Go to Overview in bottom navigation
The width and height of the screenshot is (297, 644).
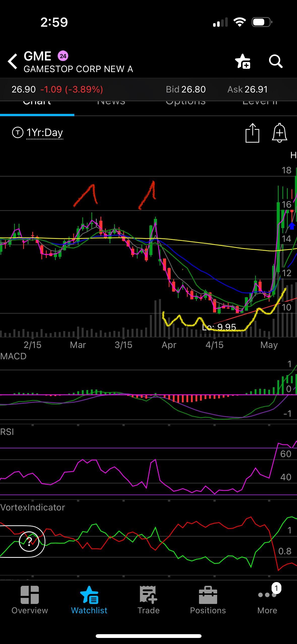(x=30, y=600)
